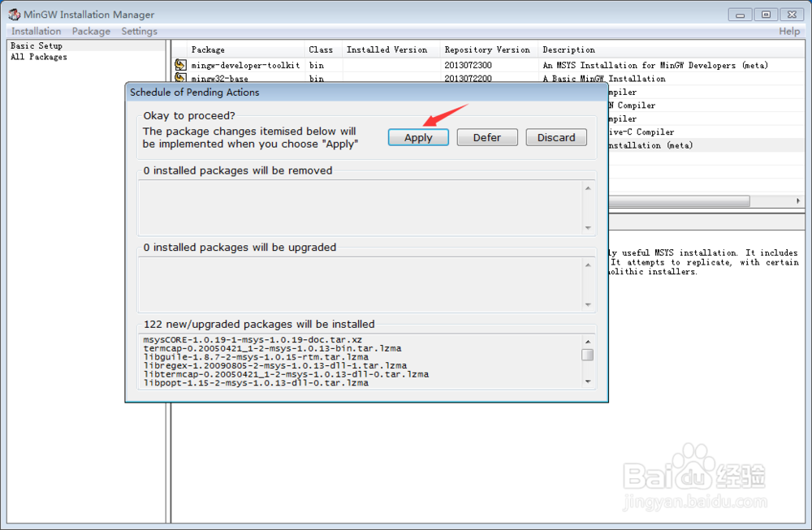Image resolution: width=812 pixels, height=530 pixels.
Task: Click 'An MSYS Installation for MinGW Developers' description
Action: 655,65
